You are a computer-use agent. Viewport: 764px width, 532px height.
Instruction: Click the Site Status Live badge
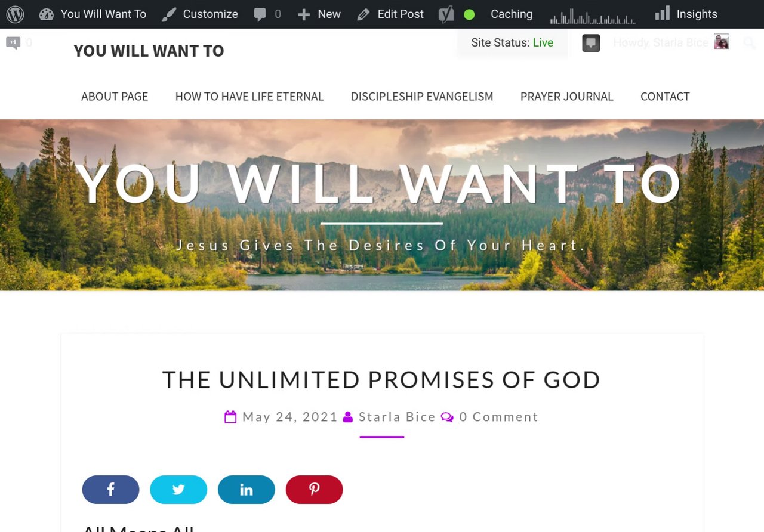point(512,42)
